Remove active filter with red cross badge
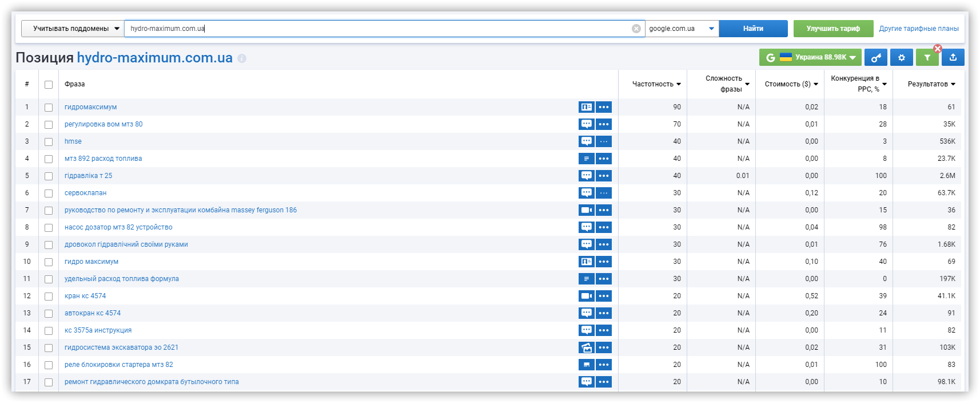Screen dimensions: 980x403 pos(938,49)
